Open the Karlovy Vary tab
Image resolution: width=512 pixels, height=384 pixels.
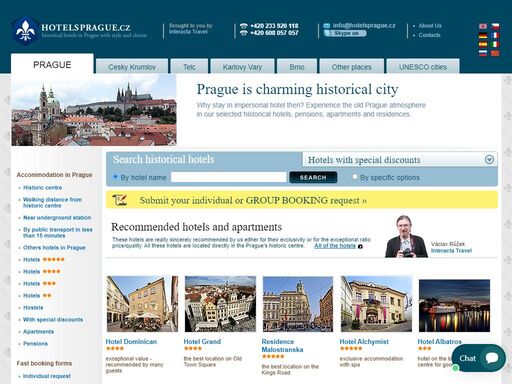coord(242,67)
